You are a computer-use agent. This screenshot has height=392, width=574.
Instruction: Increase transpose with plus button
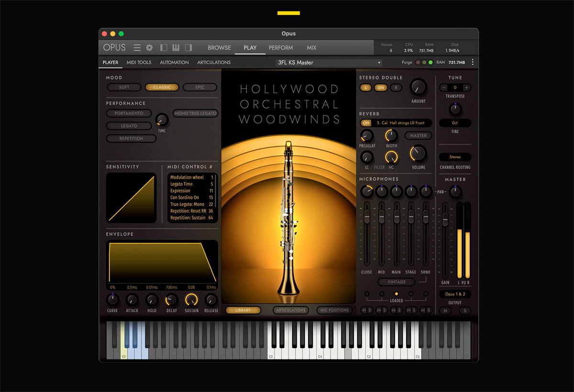click(x=466, y=87)
